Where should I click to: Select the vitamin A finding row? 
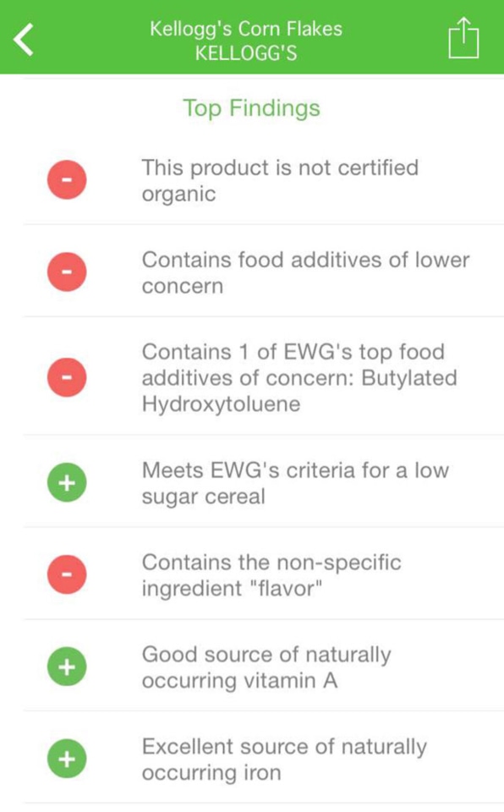[x=266, y=667]
